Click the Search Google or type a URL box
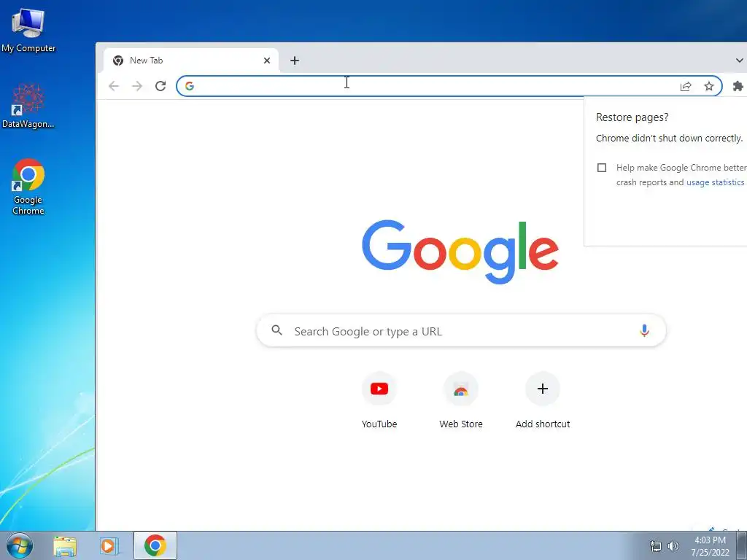Viewport: 747px width, 560px height. pyautogui.click(x=461, y=330)
